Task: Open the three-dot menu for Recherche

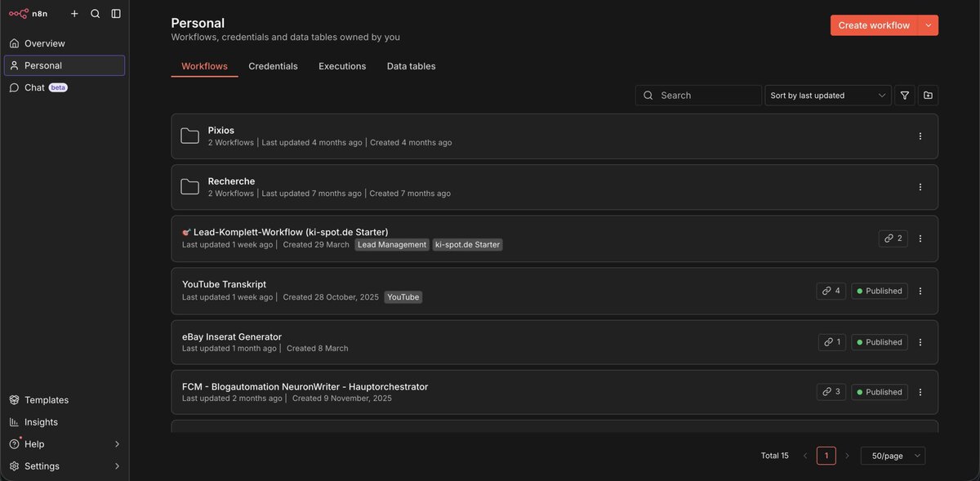Action: 920,187
